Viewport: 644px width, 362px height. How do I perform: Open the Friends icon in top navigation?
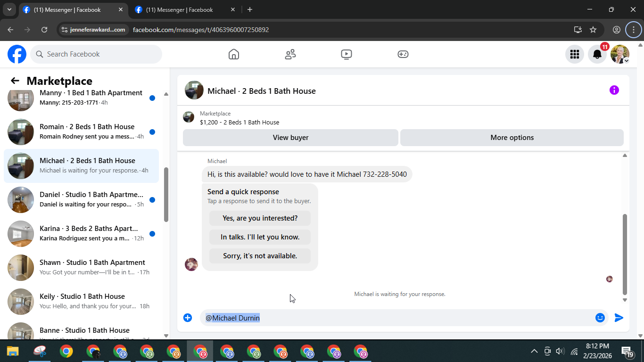(290, 54)
